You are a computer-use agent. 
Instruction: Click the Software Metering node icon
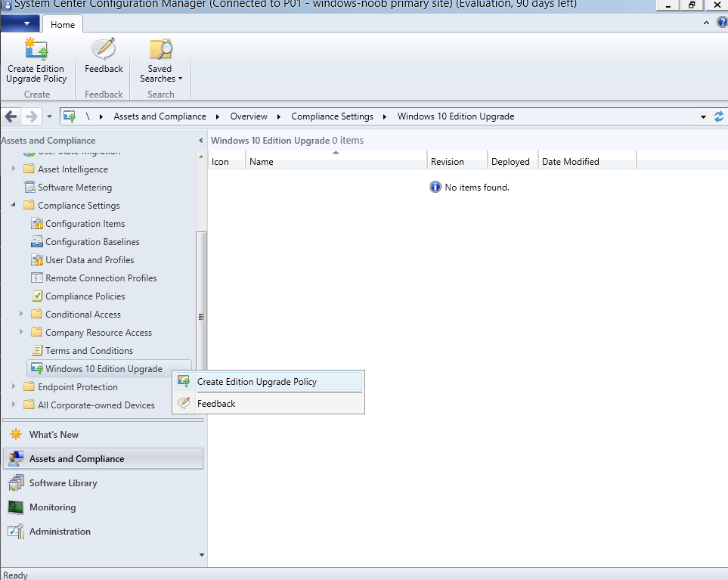pyautogui.click(x=29, y=187)
